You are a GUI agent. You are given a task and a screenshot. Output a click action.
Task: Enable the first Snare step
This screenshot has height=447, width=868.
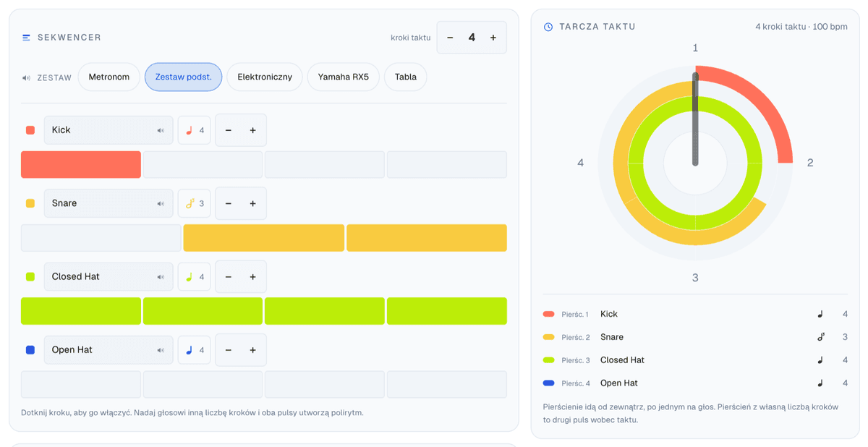point(101,238)
